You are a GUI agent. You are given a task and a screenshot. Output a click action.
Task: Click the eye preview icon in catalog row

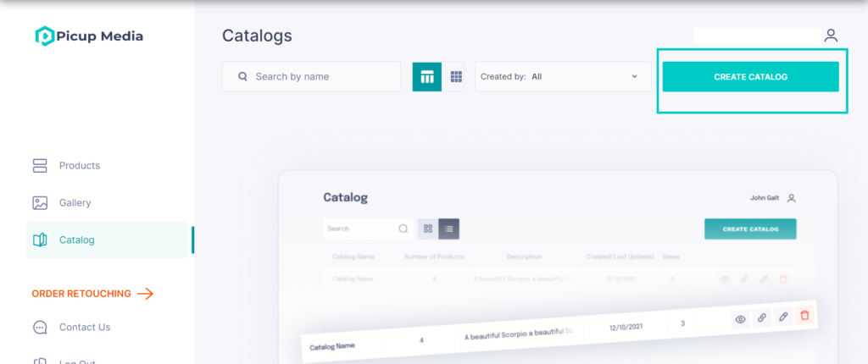tap(740, 319)
